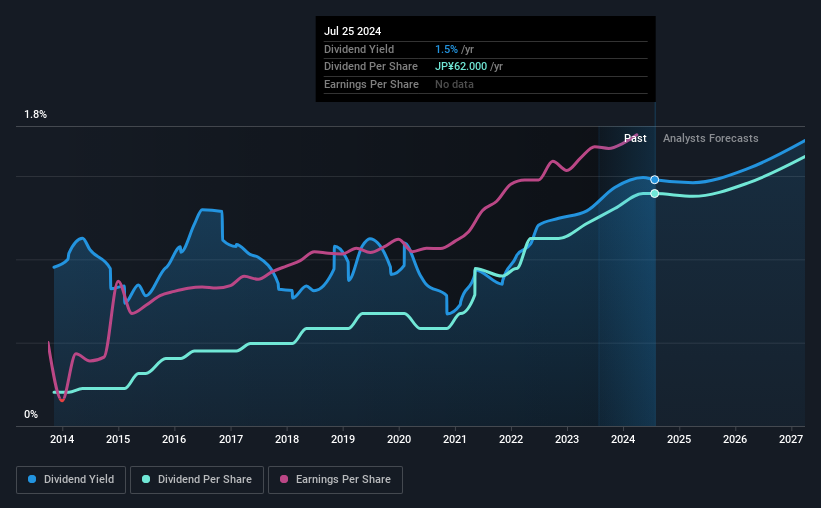The width and height of the screenshot is (821, 508).
Task: Click 'Dividend Yield' row label in tooltip
Action: pyautogui.click(x=359, y=49)
